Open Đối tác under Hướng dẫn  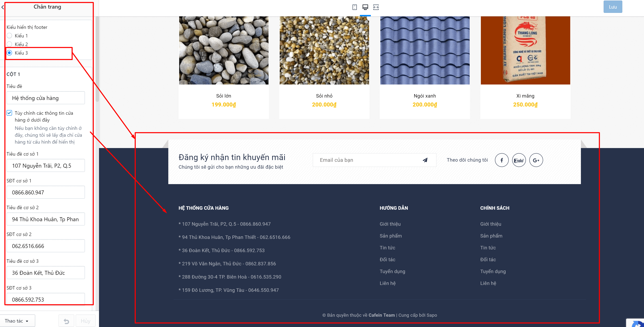tap(388, 260)
